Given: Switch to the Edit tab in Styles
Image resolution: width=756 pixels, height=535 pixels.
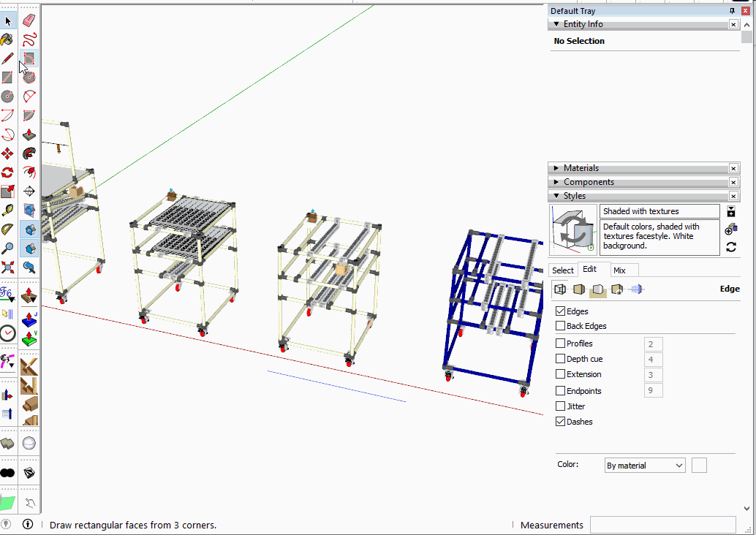Looking at the screenshot, I should [x=589, y=270].
